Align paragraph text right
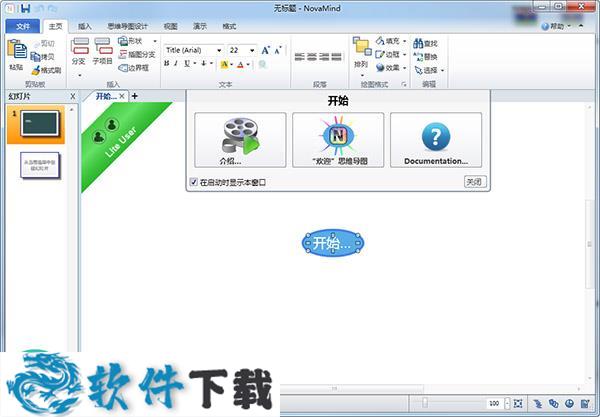The width and height of the screenshot is (600, 417). coord(324,57)
